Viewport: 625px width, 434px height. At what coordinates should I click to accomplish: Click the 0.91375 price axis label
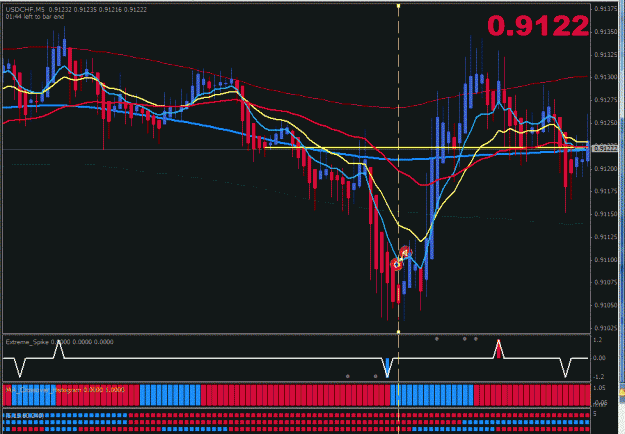605,9
